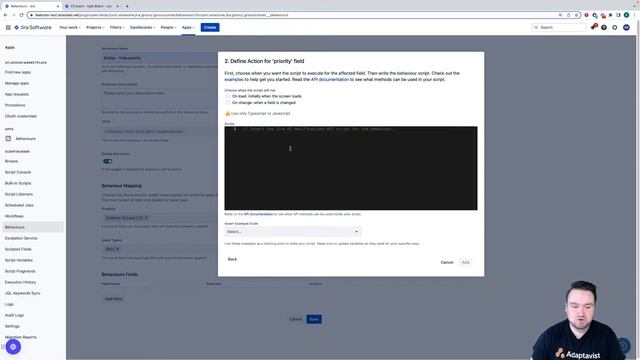640x360 pixels.
Task: Open the Chrome profile avatar
Action: (x=627, y=15)
